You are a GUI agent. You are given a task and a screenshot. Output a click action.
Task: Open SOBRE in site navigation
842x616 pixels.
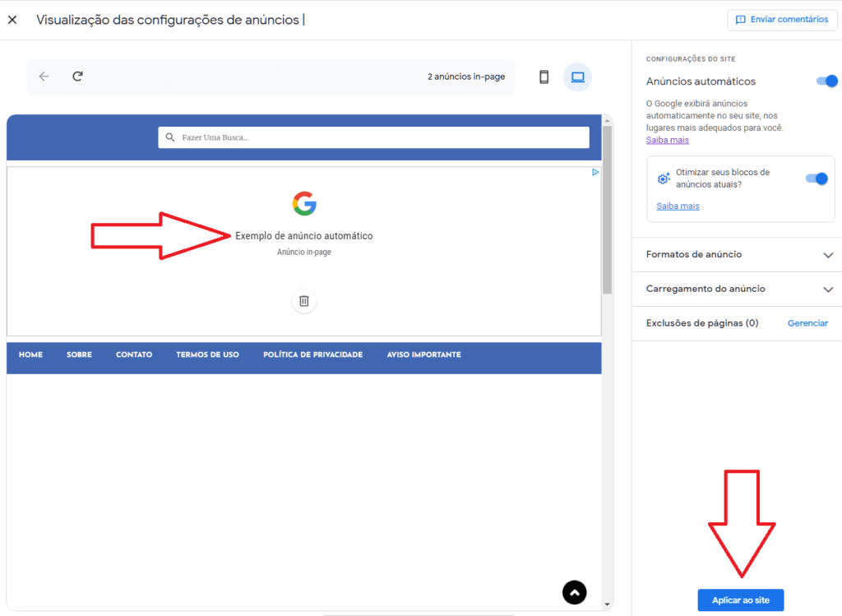[79, 354]
